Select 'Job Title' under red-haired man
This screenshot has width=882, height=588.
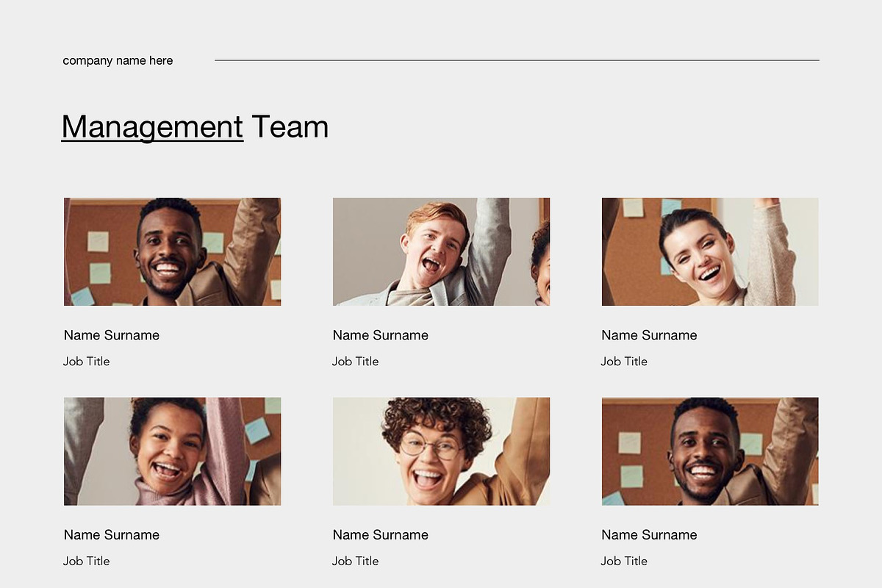pyautogui.click(x=356, y=362)
